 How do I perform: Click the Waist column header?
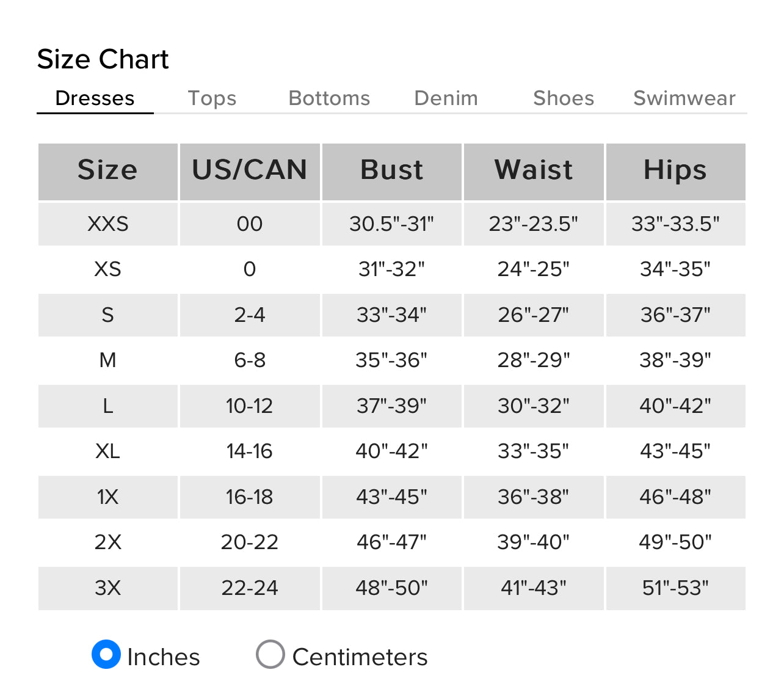(533, 170)
